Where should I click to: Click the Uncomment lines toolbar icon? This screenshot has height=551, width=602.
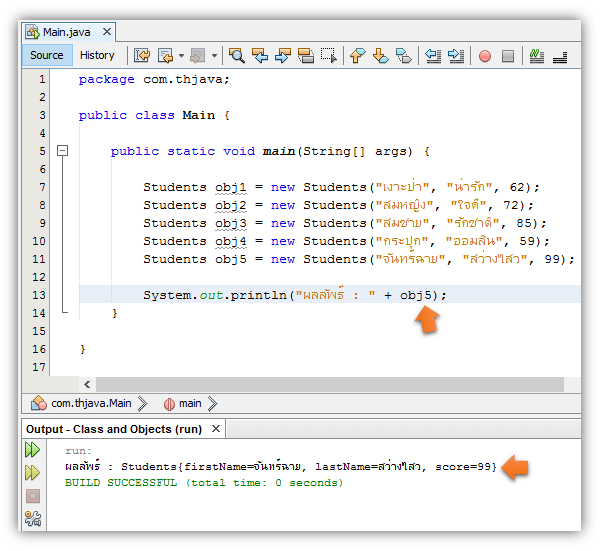click(x=560, y=57)
